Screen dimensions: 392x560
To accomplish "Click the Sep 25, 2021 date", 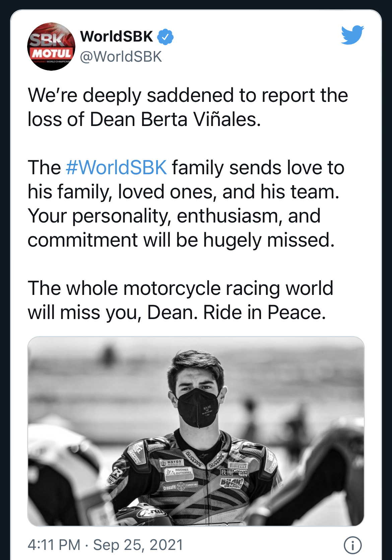I will [x=138, y=545].
